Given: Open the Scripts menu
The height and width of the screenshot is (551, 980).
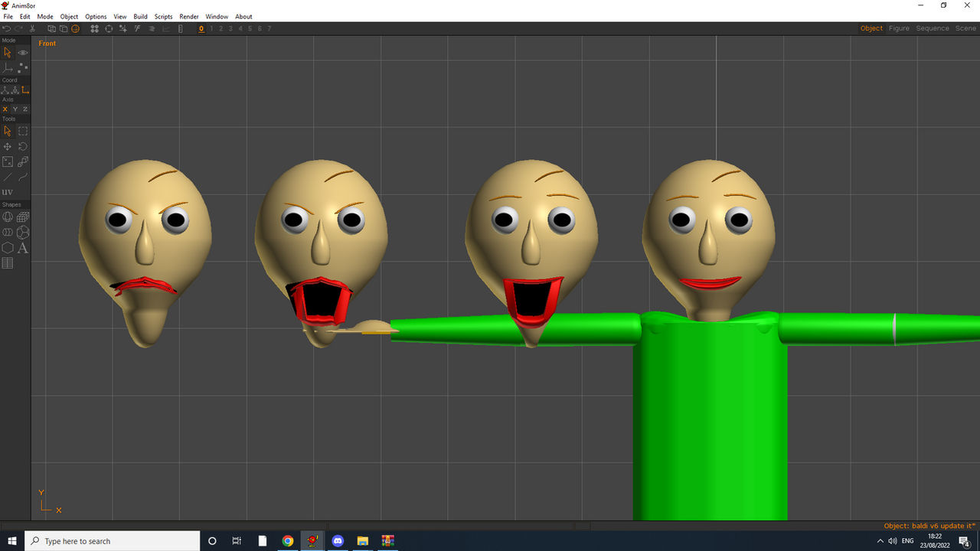Looking at the screenshot, I should tap(164, 16).
